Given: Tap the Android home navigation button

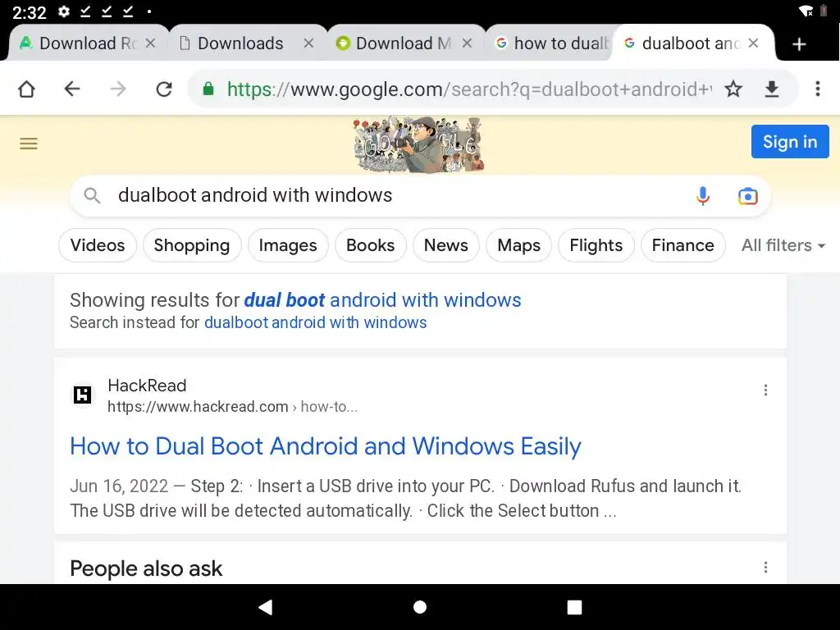Looking at the screenshot, I should click(420, 607).
